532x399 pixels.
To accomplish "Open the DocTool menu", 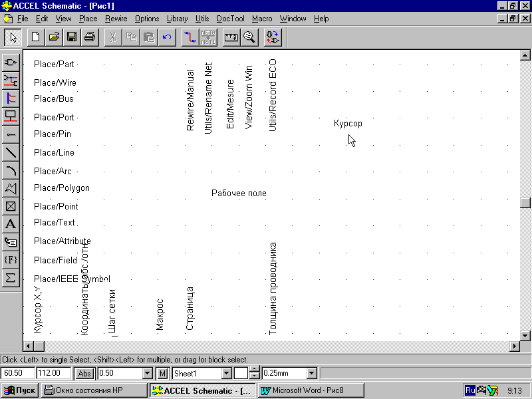I will pyautogui.click(x=230, y=19).
